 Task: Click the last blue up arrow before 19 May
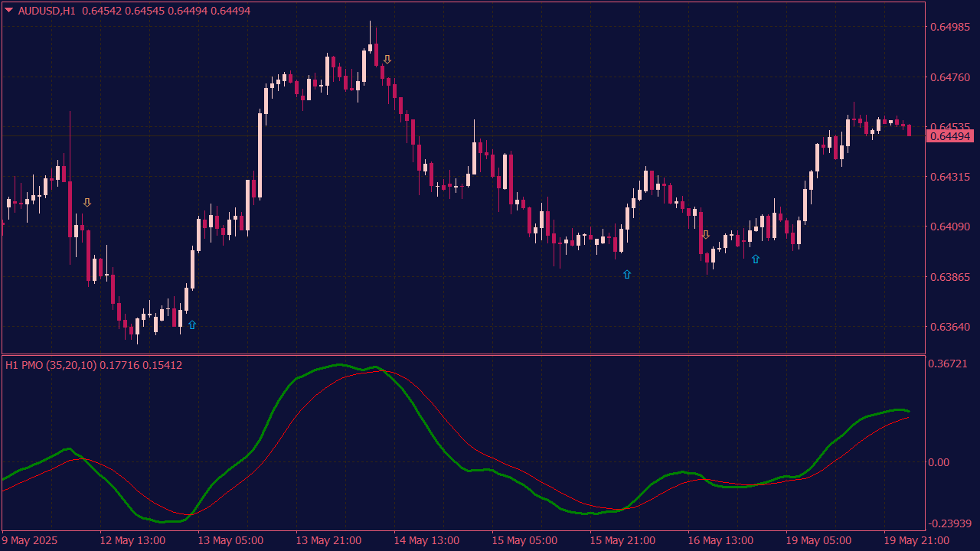tap(756, 259)
